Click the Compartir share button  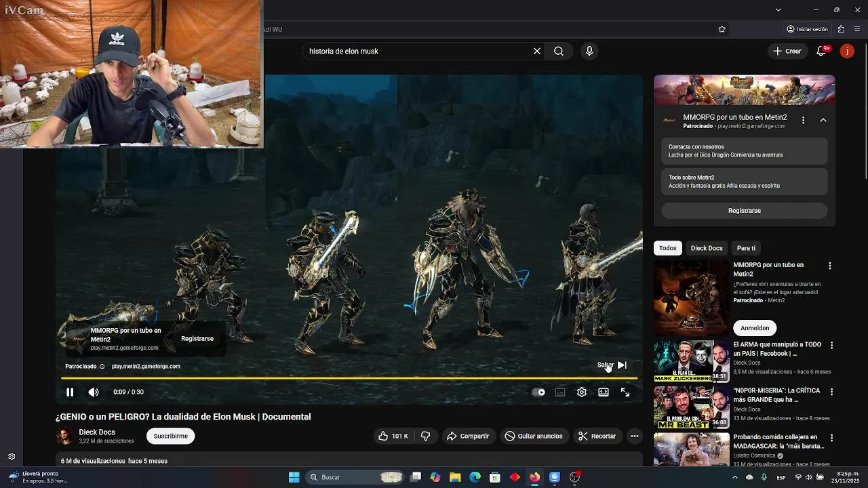click(469, 436)
